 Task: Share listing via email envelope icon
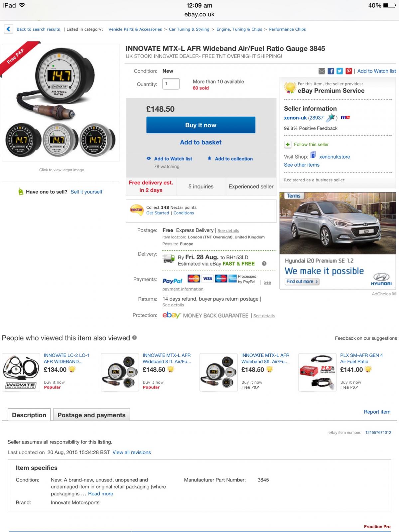[x=322, y=71]
